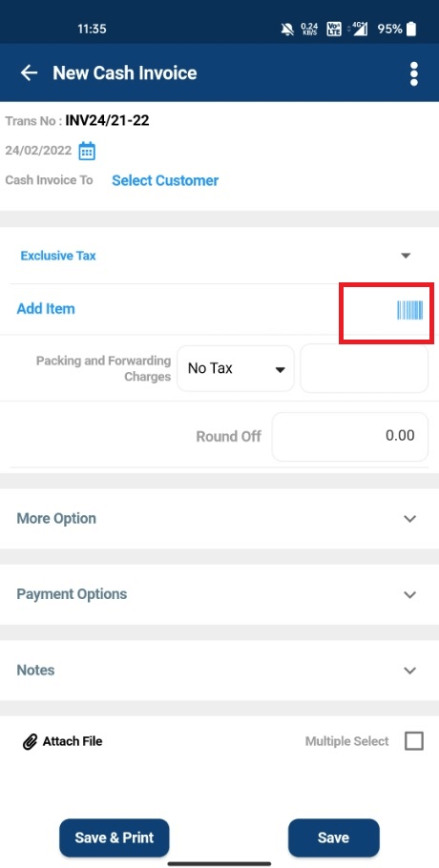Open the three-dot overflow menu

point(413,73)
